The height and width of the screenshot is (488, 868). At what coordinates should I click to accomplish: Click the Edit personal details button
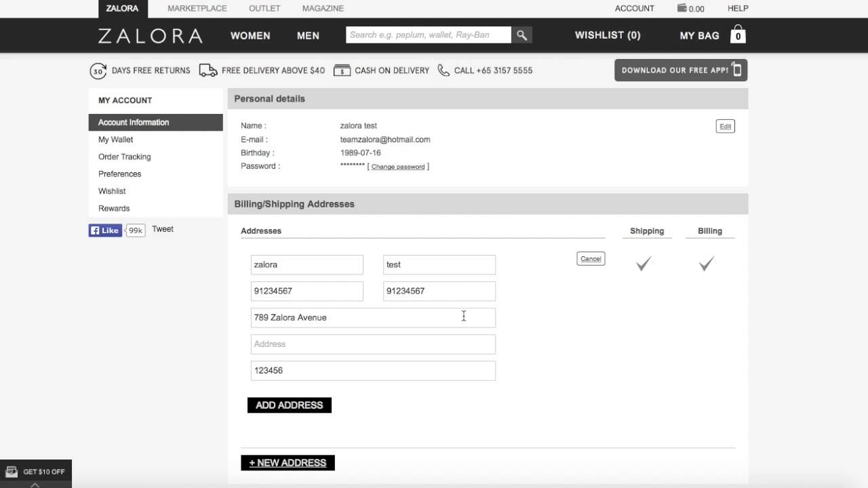[x=725, y=126]
